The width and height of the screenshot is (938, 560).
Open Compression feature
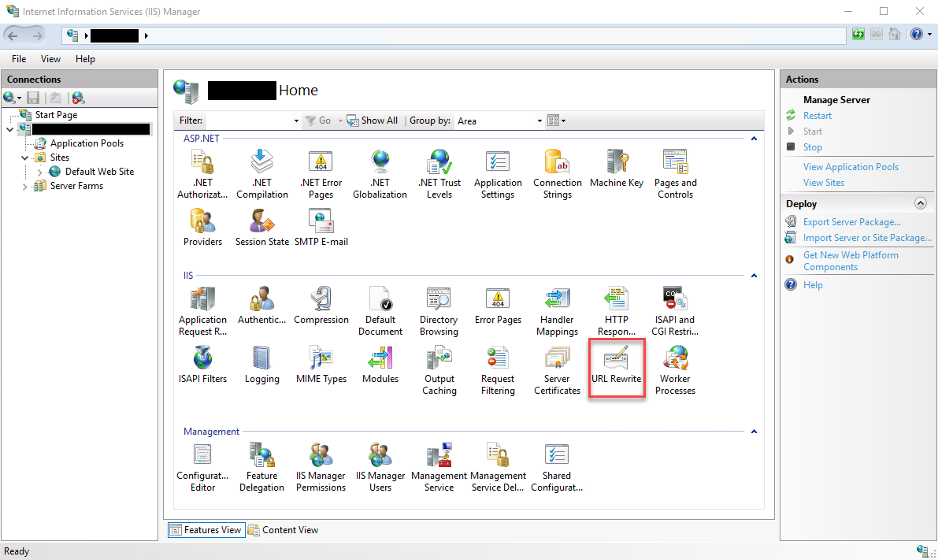[321, 306]
